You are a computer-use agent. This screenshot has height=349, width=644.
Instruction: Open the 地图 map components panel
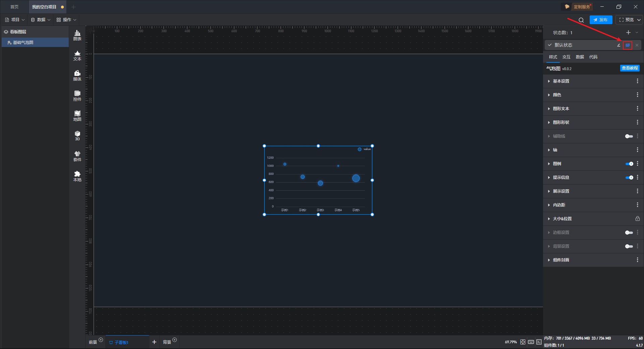click(x=77, y=116)
